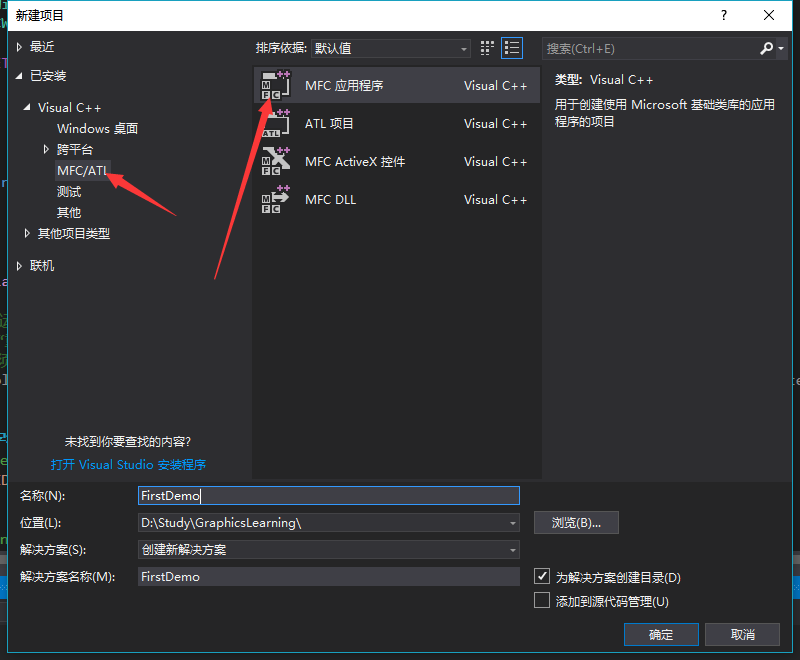Click the search magnifier icon
The height and width of the screenshot is (660, 800).
pyautogui.click(x=764, y=47)
